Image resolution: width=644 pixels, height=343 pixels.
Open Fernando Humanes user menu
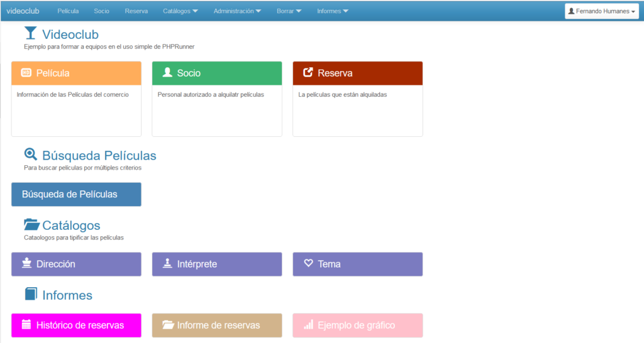pyautogui.click(x=602, y=11)
